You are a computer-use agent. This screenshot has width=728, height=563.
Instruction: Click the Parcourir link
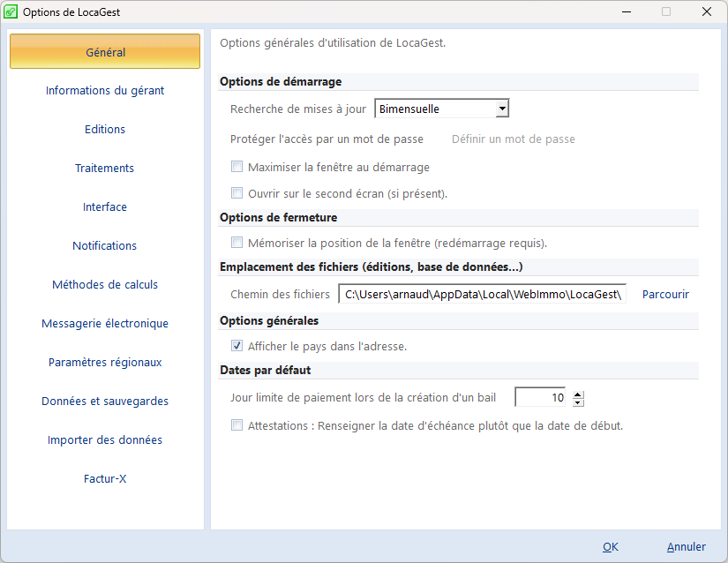tap(665, 294)
